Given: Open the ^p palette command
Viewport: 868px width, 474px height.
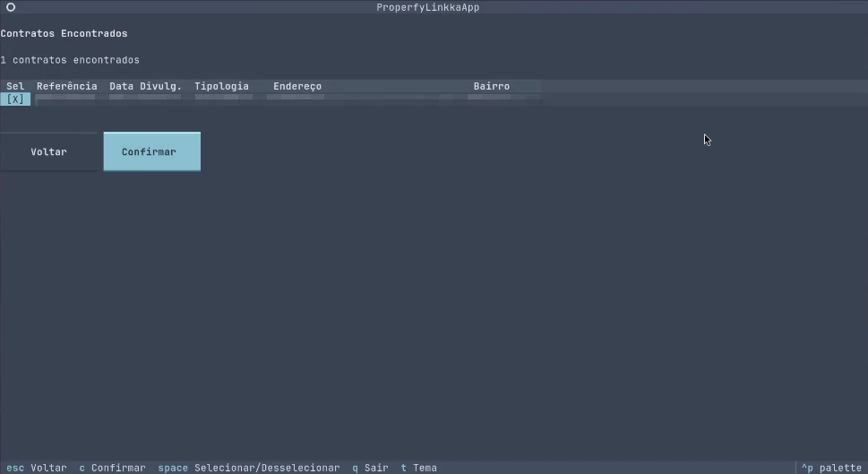Looking at the screenshot, I should click(831, 468).
